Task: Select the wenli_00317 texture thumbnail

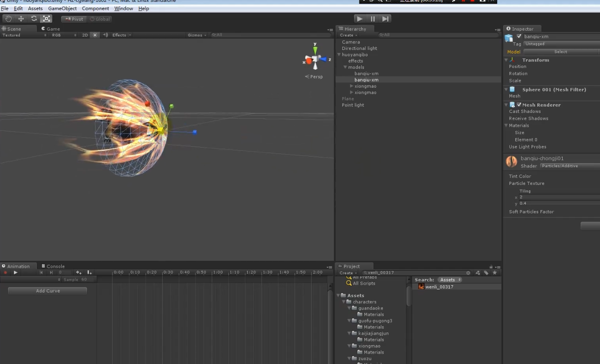Action: click(422, 287)
